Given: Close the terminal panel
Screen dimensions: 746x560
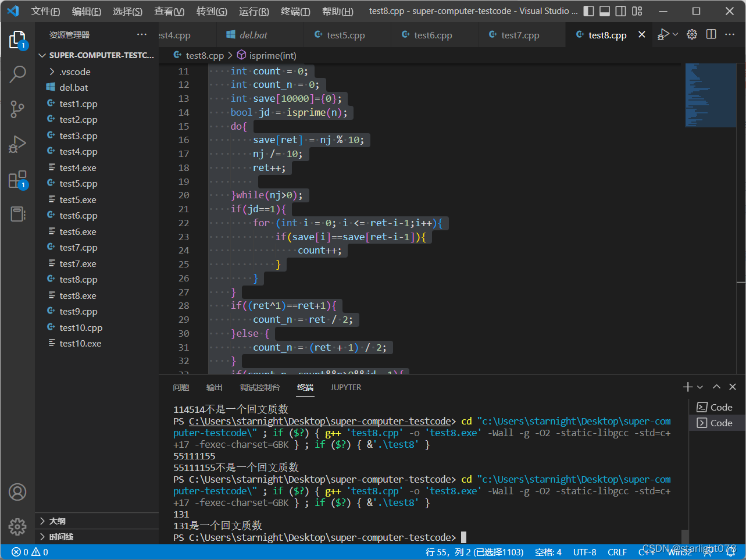Looking at the screenshot, I should [733, 387].
